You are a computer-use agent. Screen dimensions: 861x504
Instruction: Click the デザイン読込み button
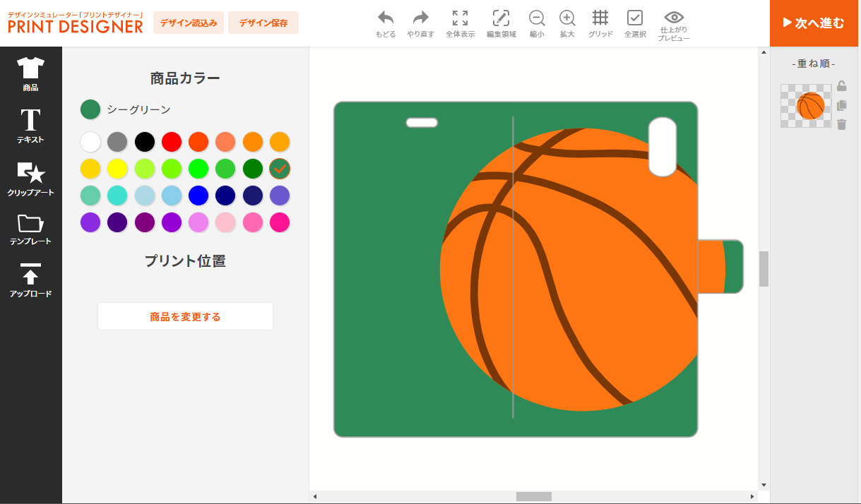point(188,23)
